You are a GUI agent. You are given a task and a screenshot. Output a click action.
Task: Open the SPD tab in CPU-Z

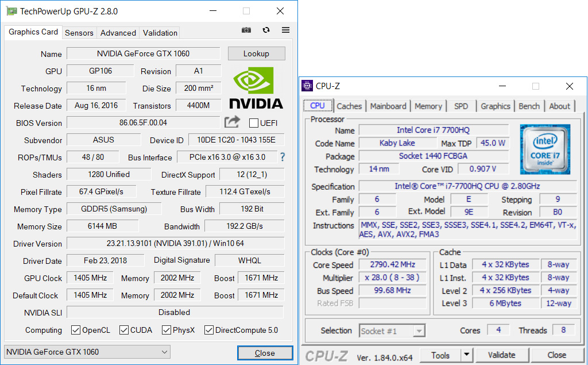[461, 106]
